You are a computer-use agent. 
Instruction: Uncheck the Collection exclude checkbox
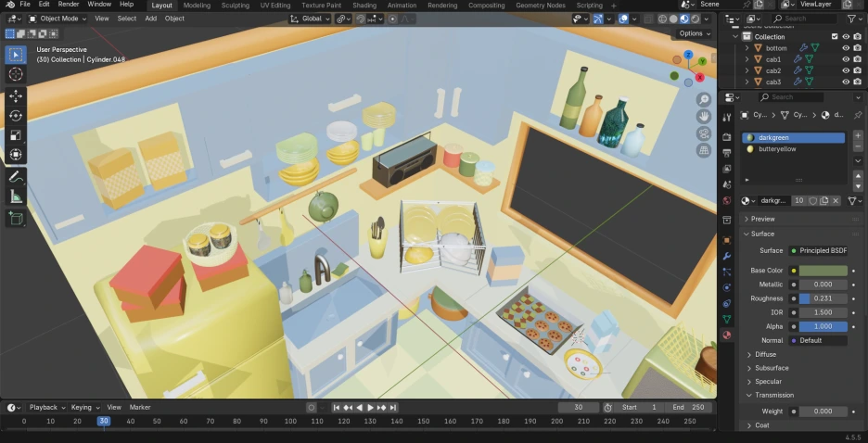tap(835, 36)
